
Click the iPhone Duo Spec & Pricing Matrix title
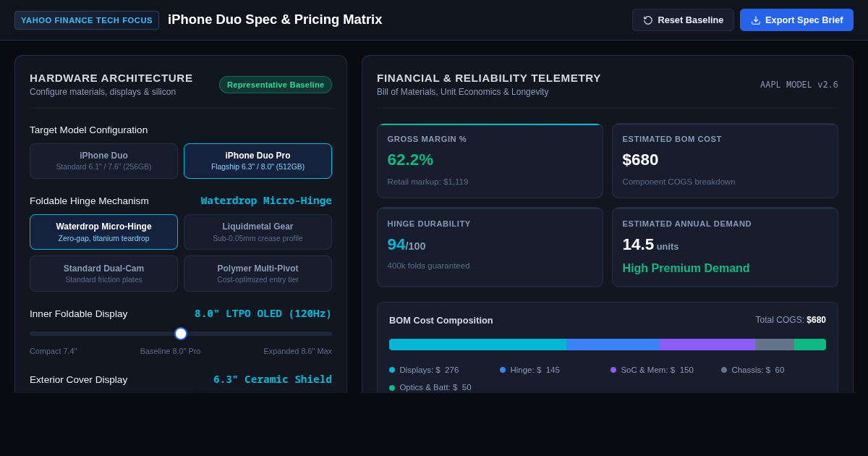275,20
